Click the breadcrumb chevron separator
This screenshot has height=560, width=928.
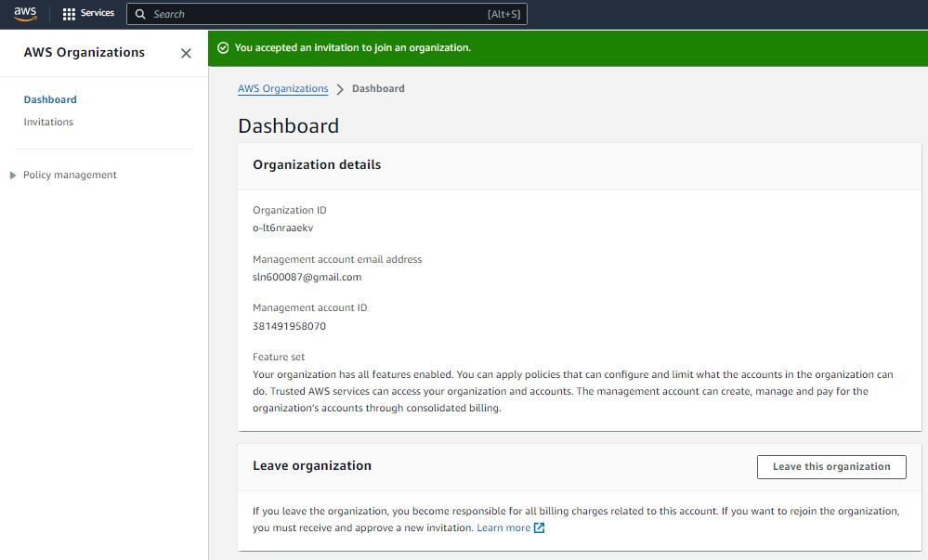click(x=340, y=89)
